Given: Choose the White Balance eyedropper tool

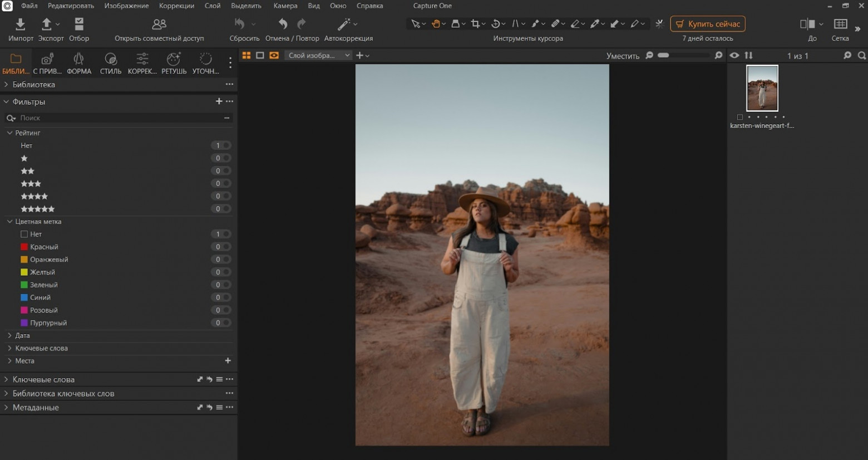Looking at the screenshot, I should click(x=595, y=23).
